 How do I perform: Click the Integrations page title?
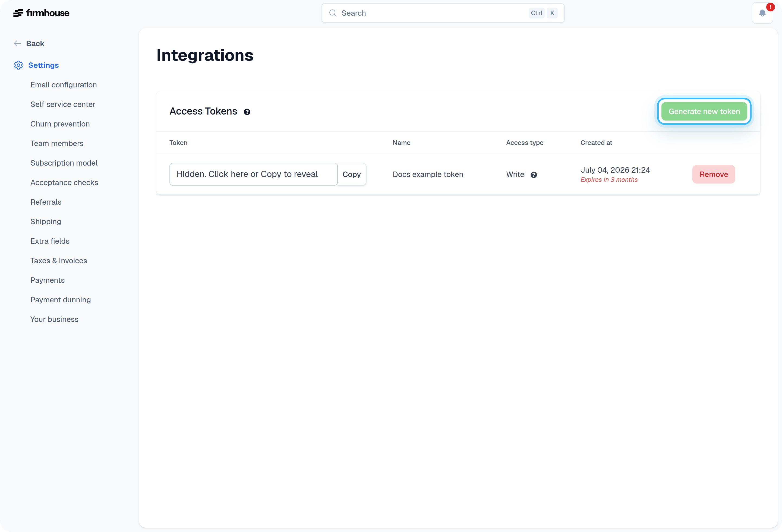(x=204, y=55)
